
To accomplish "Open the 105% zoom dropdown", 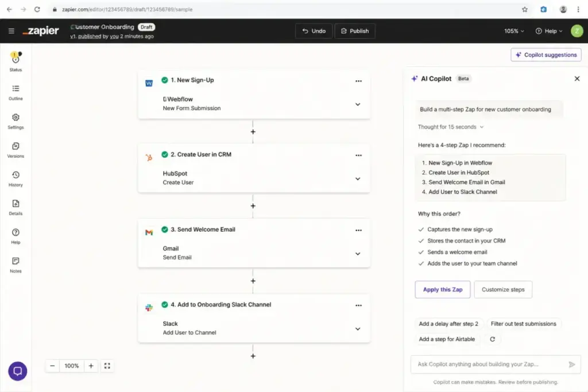I will (514, 31).
